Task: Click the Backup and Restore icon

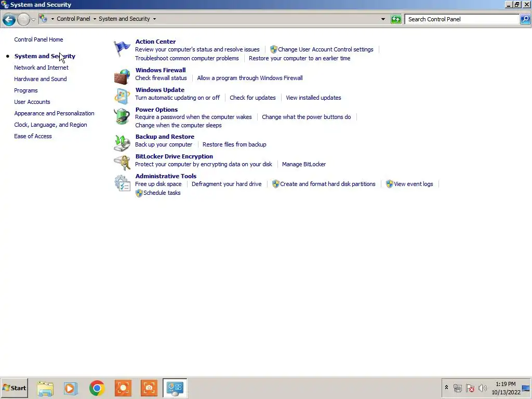Action: [x=122, y=143]
